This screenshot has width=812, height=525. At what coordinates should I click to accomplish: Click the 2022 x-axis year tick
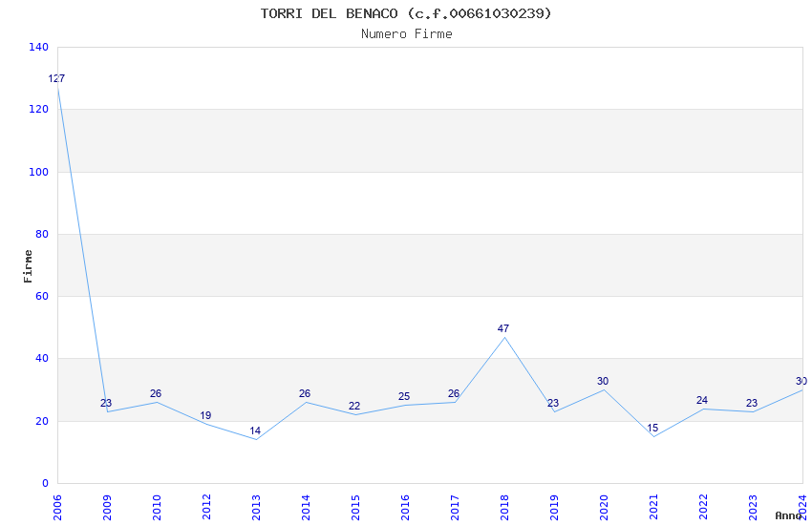coord(703,508)
